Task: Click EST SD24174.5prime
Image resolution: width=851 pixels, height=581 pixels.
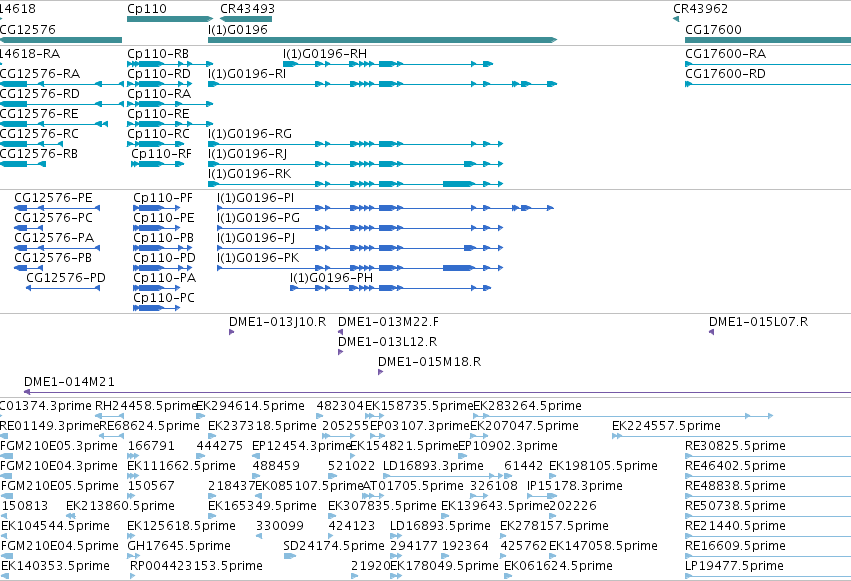Action: tap(290, 556)
